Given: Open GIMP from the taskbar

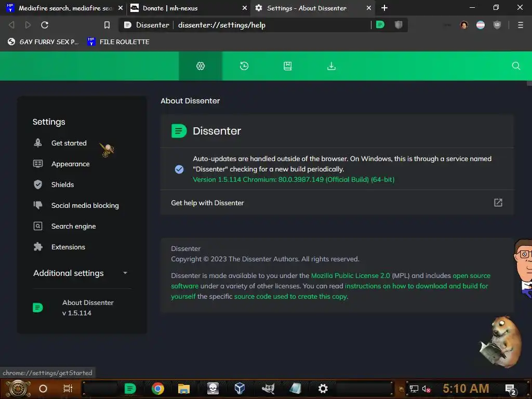Looking at the screenshot, I should pyautogui.click(x=268, y=389).
